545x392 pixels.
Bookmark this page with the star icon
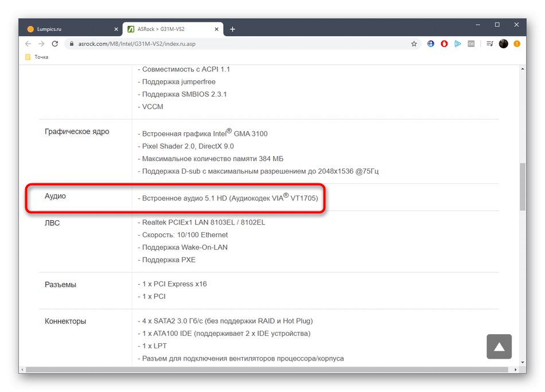[414, 44]
